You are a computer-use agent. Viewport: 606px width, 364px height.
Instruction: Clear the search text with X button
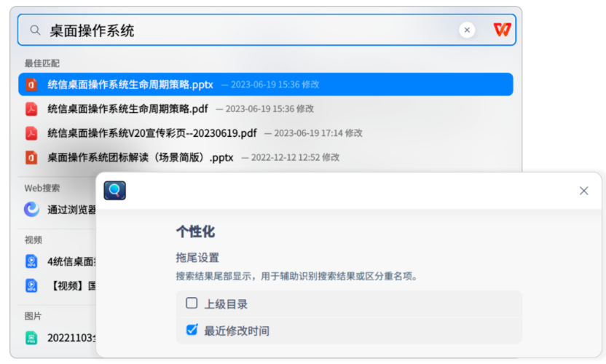pos(467,30)
